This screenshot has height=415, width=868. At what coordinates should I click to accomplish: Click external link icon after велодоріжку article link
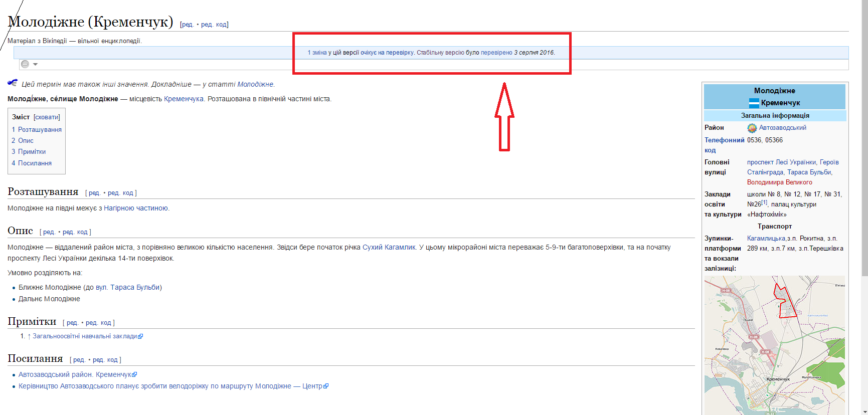(x=326, y=386)
